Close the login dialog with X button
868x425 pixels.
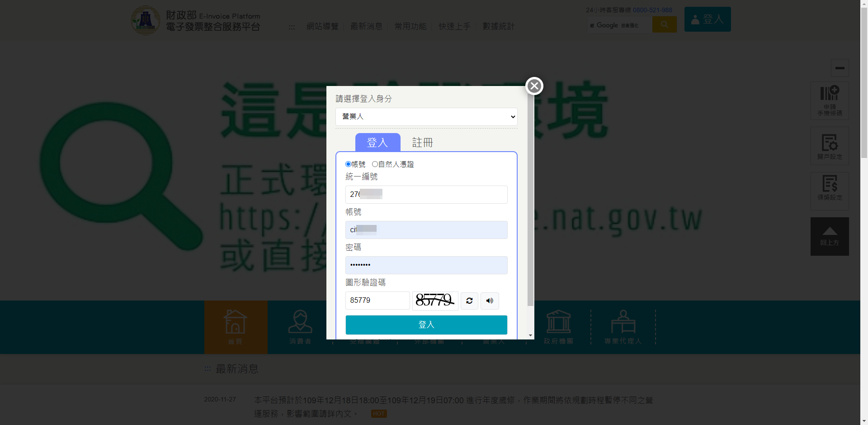(534, 86)
